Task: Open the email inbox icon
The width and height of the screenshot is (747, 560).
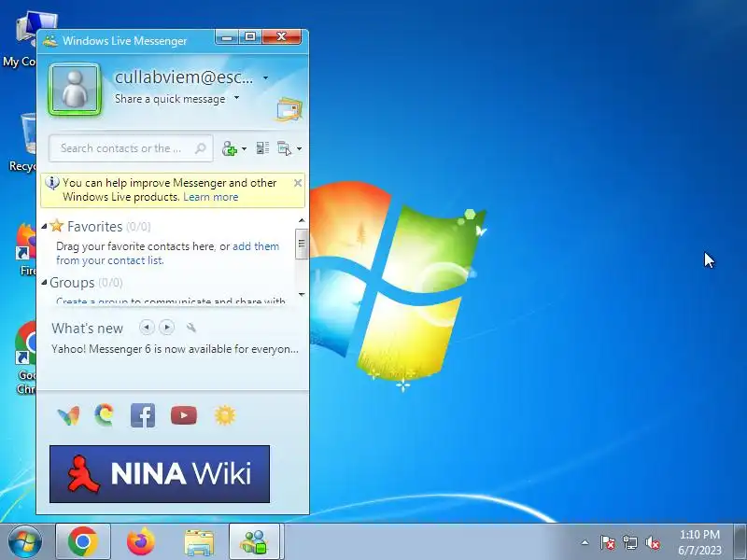Action: pos(289,109)
